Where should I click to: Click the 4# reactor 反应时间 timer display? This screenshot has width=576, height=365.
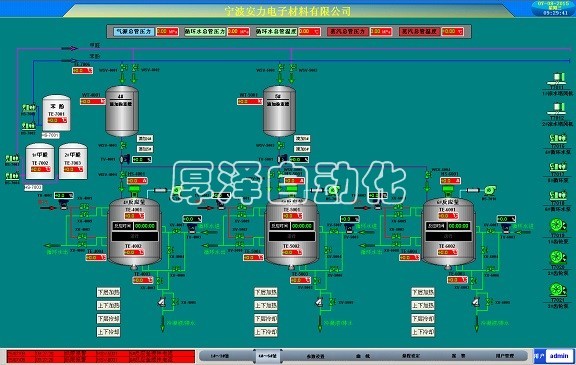pyautogui.click(x=135, y=226)
